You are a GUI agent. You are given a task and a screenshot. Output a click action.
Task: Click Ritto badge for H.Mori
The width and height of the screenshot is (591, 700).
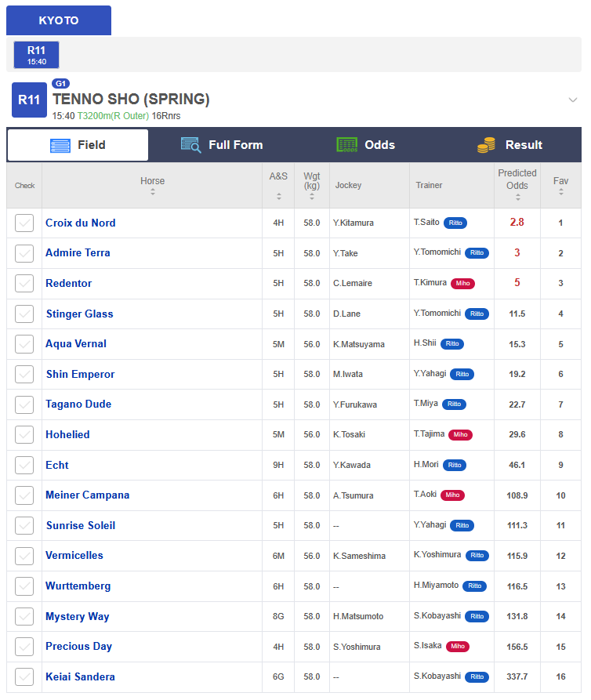pyautogui.click(x=455, y=465)
